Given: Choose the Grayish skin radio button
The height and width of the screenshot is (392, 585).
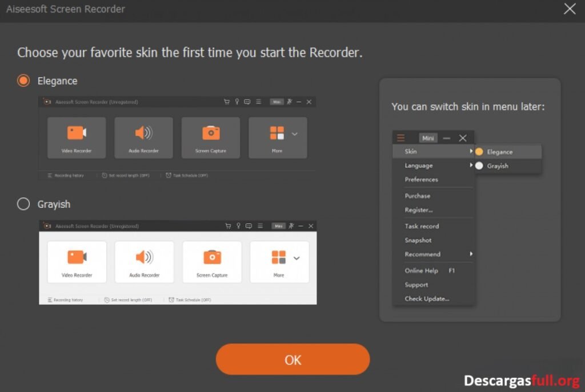Looking at the screenshot, I should click(23, 204).
